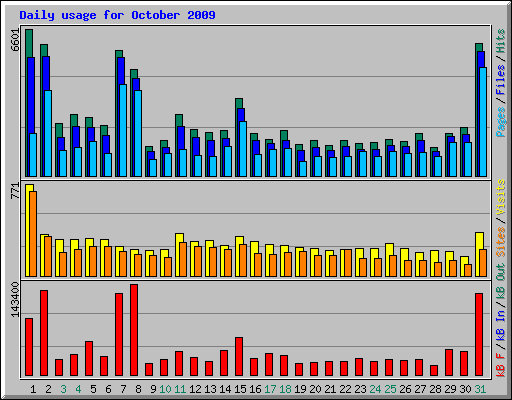Click day 21 on the x-axis
This screenshot has width=512, height=400.
coord(330,389)
